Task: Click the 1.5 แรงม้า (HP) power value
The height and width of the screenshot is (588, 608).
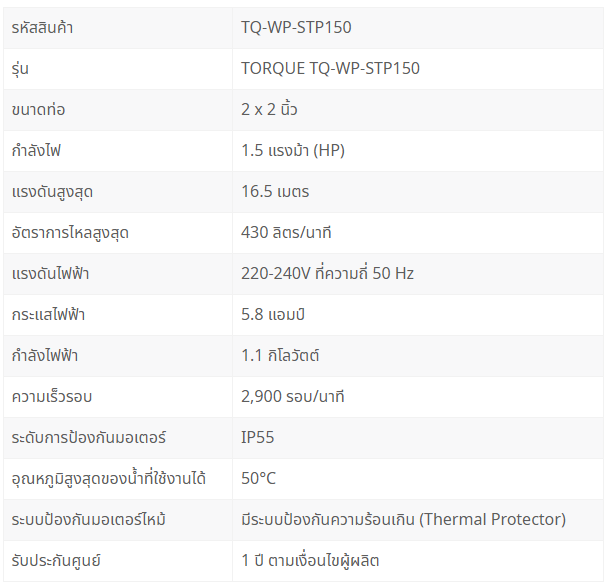Action: tap(293, 150)
